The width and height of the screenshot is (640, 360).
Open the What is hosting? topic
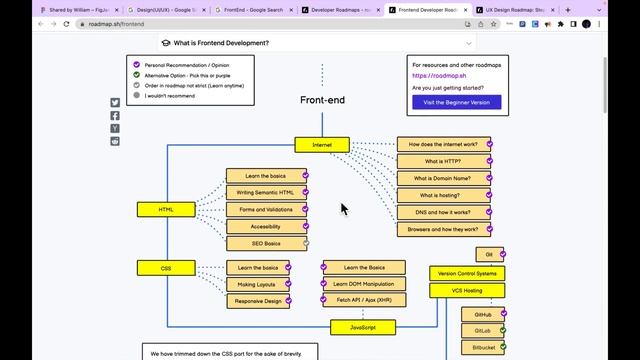[444, 196]
